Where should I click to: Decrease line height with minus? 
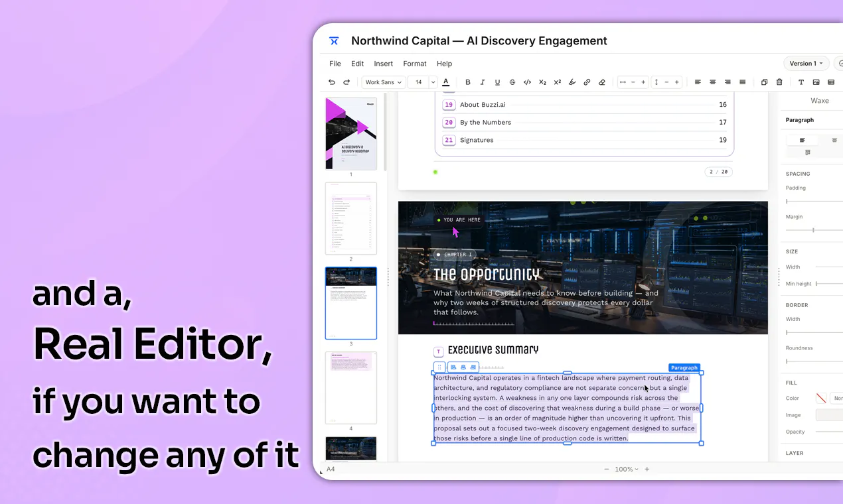pyautogui.click(x=666, y=82)
